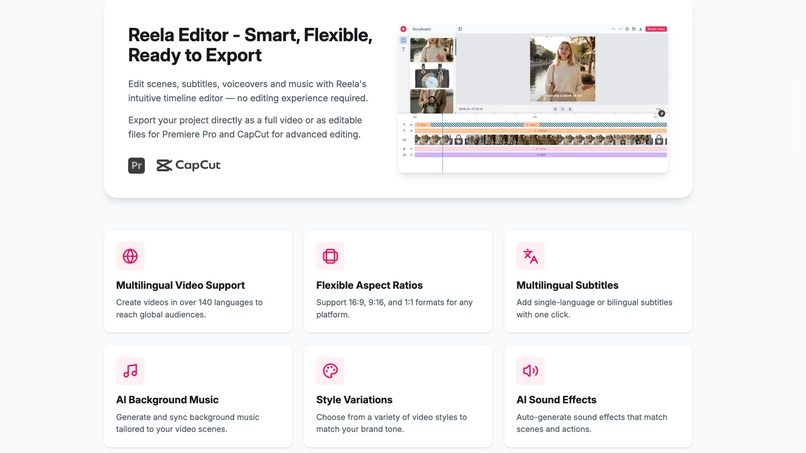The image size is (806, 453).
Task: Select the orange subtitle track in timeline
Action: coord(541,131)
